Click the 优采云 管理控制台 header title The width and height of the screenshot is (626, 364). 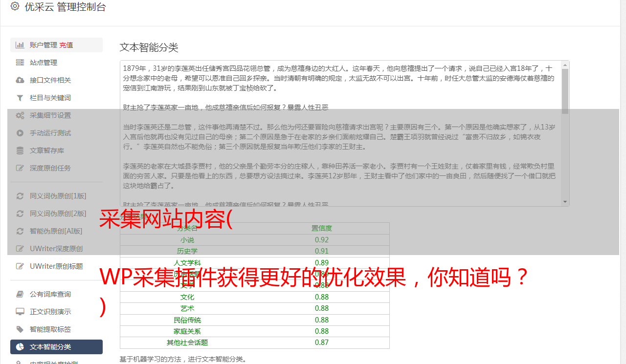(65, 7)
